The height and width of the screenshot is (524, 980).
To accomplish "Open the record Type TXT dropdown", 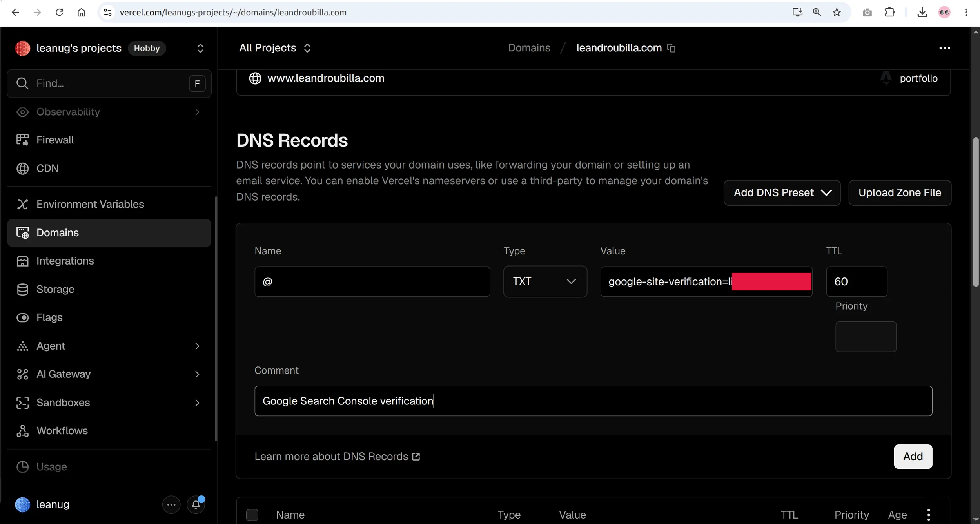I will click(545, 281).
